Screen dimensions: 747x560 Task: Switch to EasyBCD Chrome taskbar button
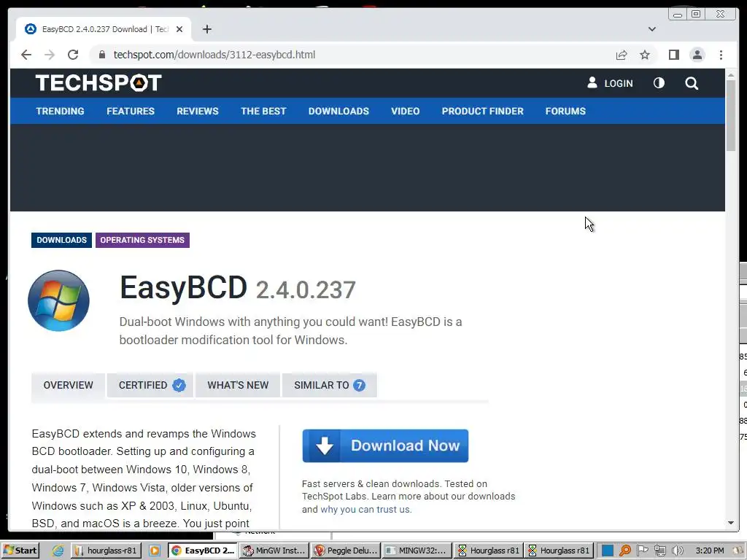203,551
